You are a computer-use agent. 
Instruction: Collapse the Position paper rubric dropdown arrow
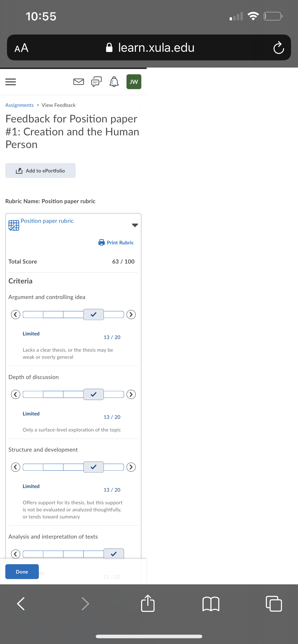(135, 225)
